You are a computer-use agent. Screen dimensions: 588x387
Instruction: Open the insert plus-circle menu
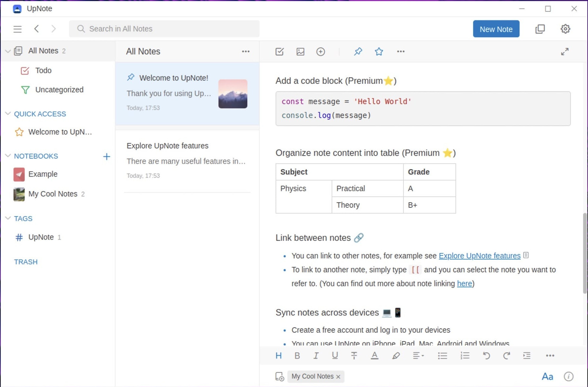point(321,51)
